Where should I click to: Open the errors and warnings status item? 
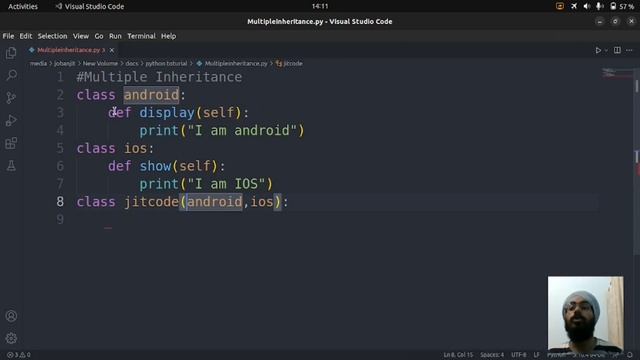[x=19, y=355]
